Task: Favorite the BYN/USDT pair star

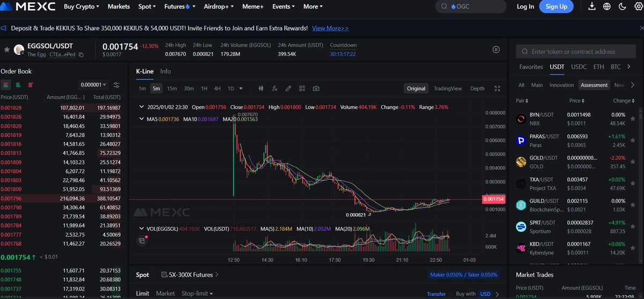Action: [x=633, y=118]
